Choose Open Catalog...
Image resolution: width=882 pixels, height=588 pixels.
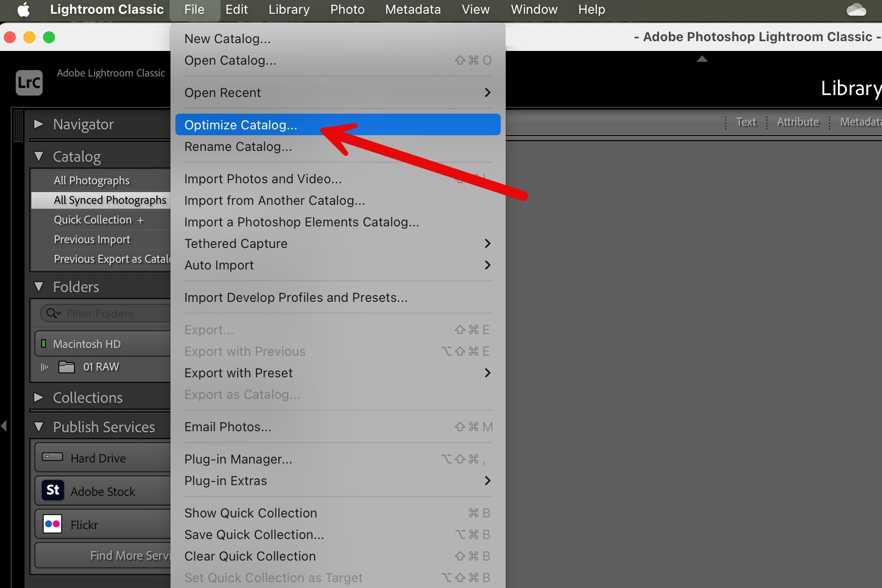pyautogui.click(x=338, y=60)
